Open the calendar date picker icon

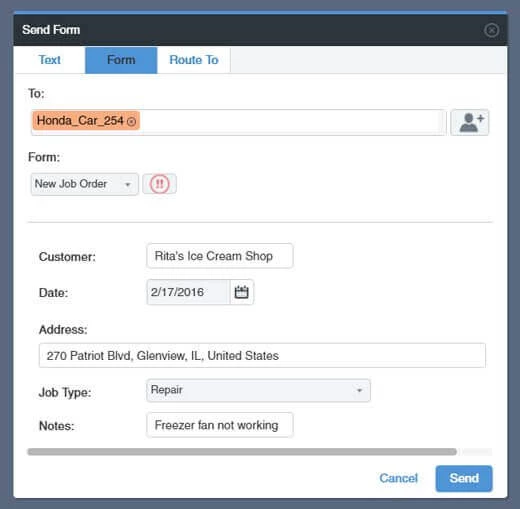tap(242, 292)
